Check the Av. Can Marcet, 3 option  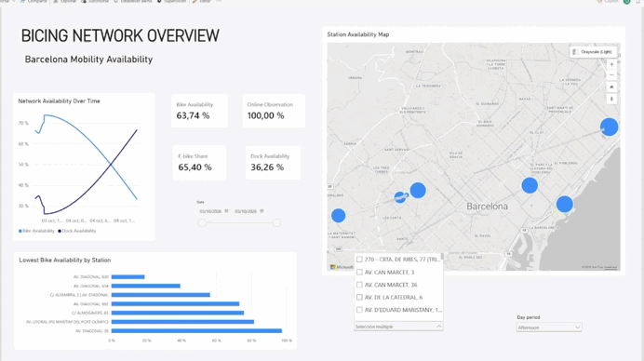click(x=359, y=273)
